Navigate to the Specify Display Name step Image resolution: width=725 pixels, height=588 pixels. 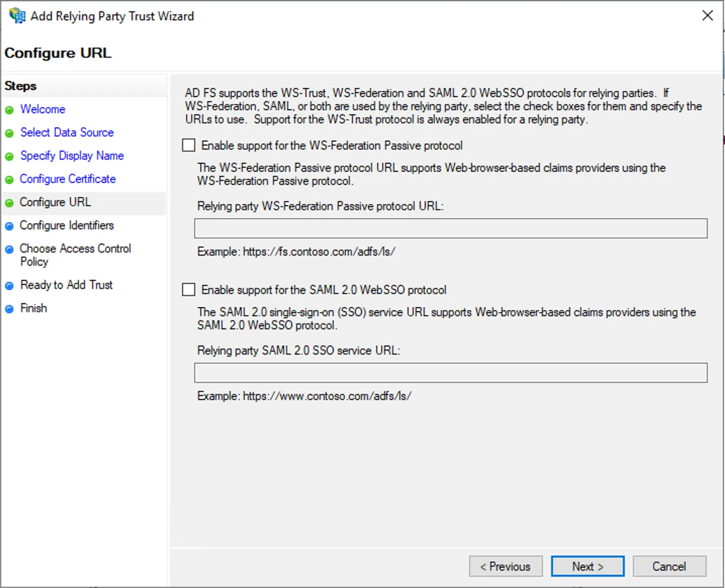coord(72,156)
